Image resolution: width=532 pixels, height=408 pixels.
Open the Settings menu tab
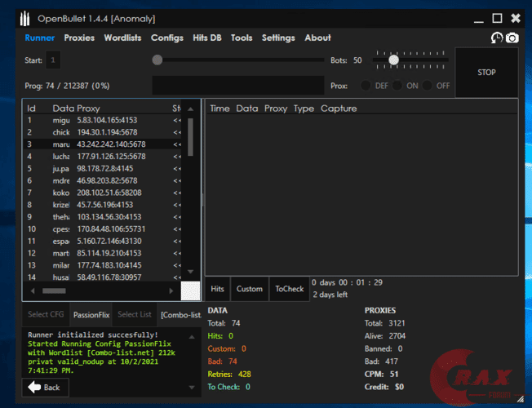tap(278, 38)
